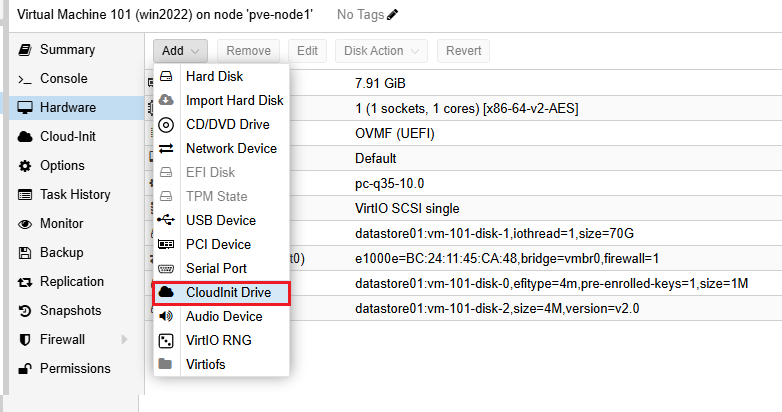The image size is (782, 412).
Task: Switch to the Cloud-Init sidebar tab
Action: [68, 136]
